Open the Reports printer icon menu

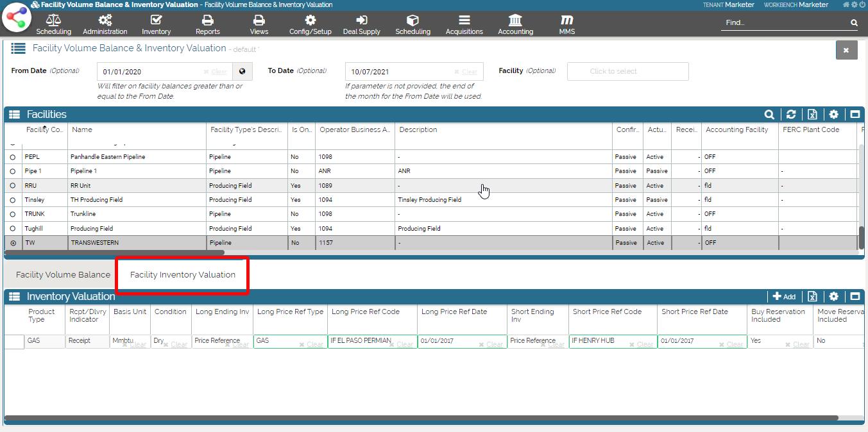tap(207, 25)
